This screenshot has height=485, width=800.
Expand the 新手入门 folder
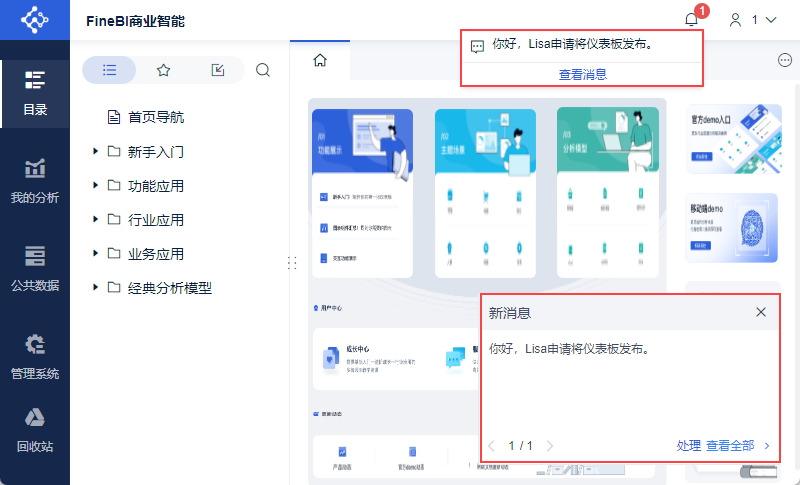coord(95,151)
